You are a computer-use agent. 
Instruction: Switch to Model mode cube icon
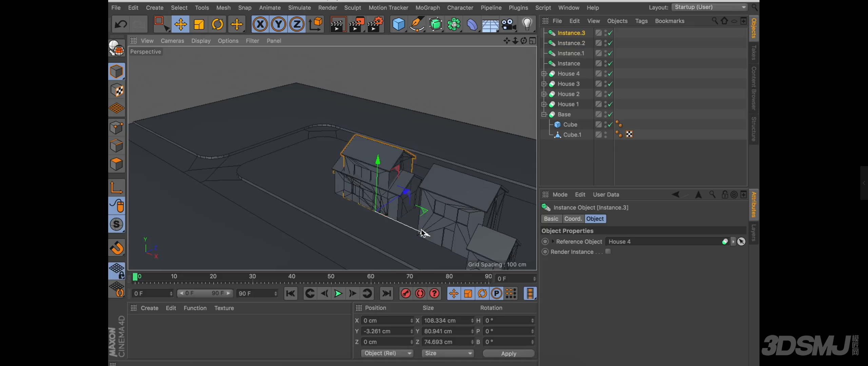pos(117,72)
